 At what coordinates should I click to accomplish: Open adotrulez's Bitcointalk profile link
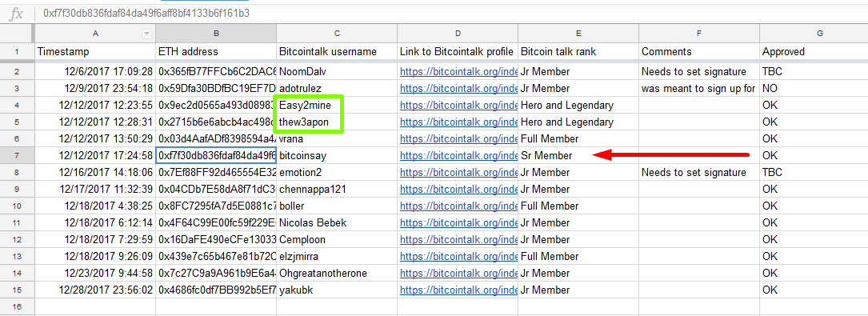(458, 88)
